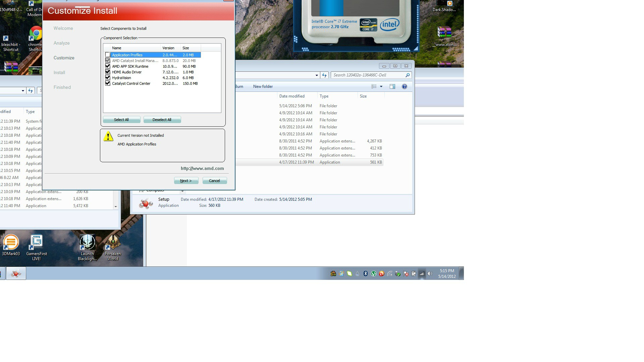Image resolution: width=644 pixels, height=362 pixels.
Task: Open Explorer help icon
Action: coord(405,86)
